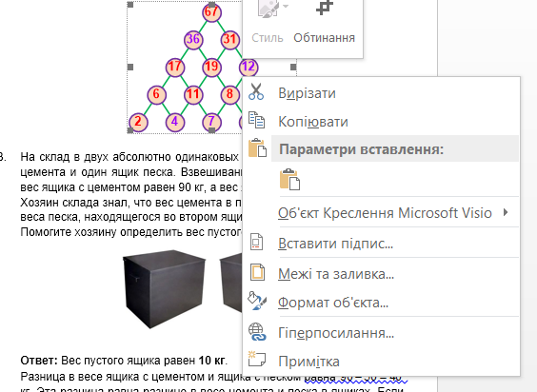537x392 pixels.
Task: Select Копіювати from context menu
Action: 381,122
